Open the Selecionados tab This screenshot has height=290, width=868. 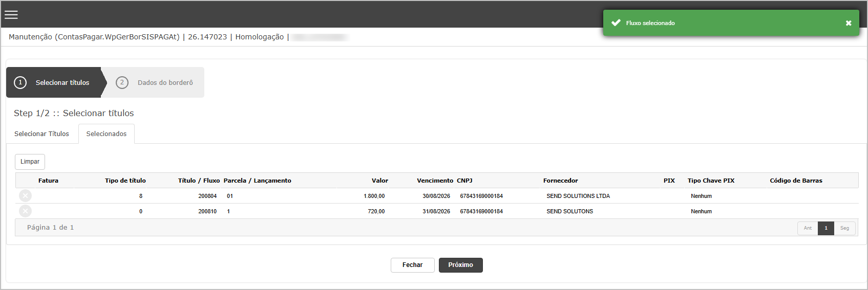(x=107, y=134)
